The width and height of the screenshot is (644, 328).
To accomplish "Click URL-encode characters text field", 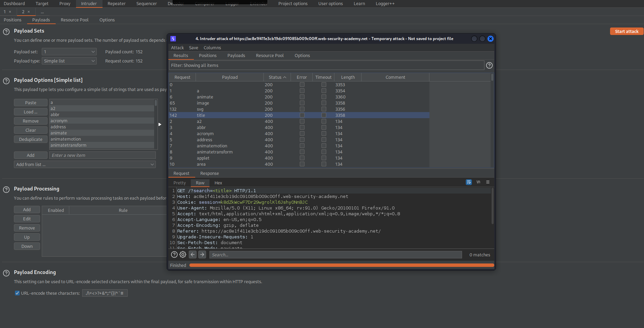I will [x=105, y=293].
